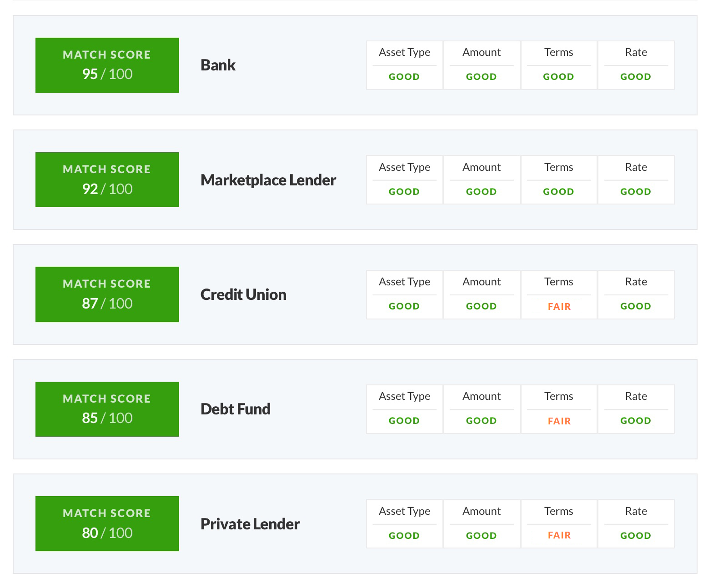Open the Debt Fund lender entry
This screenshot has height=588, width=713.
235,409
